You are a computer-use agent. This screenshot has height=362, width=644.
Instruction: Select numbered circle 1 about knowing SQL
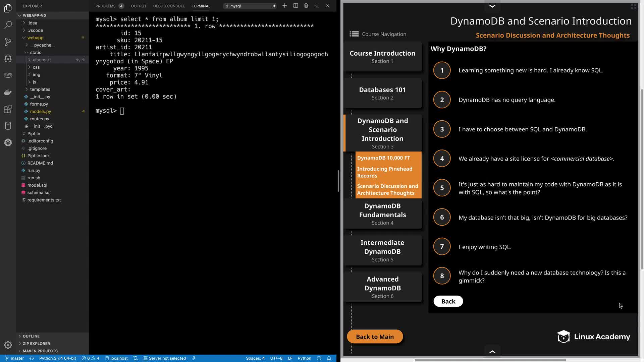(x=442, y=70)
